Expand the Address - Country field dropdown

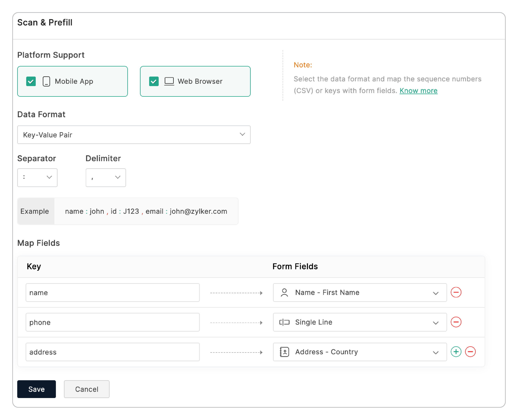point(360,352)
